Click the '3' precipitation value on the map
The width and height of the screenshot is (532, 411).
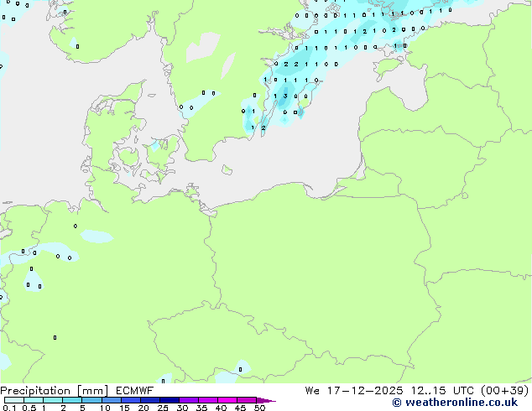285,96
